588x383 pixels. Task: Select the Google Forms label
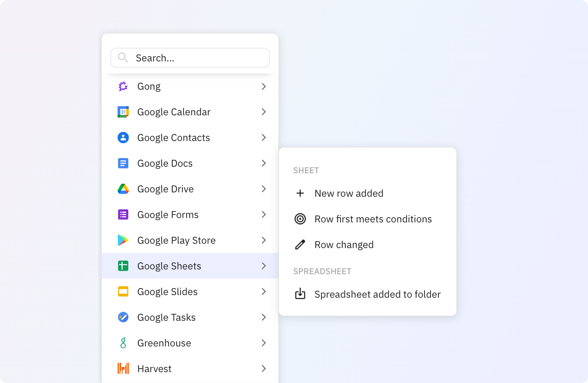(x=168, y=215)
